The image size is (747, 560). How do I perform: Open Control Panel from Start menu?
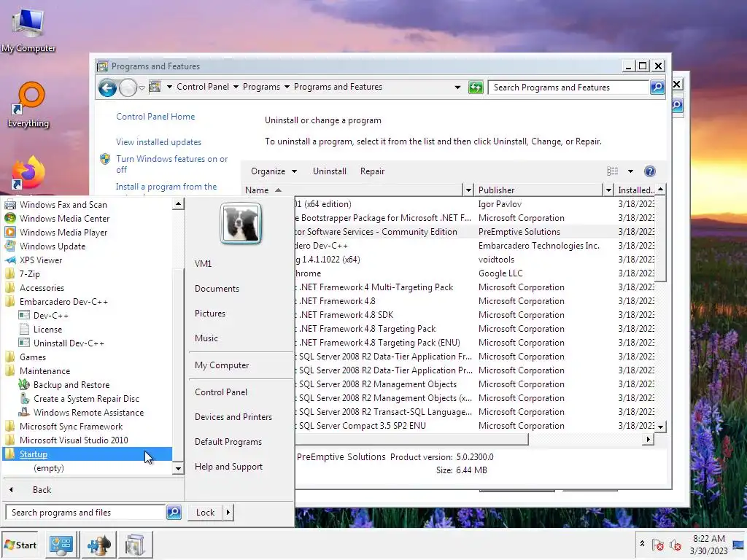pos(221,392)
